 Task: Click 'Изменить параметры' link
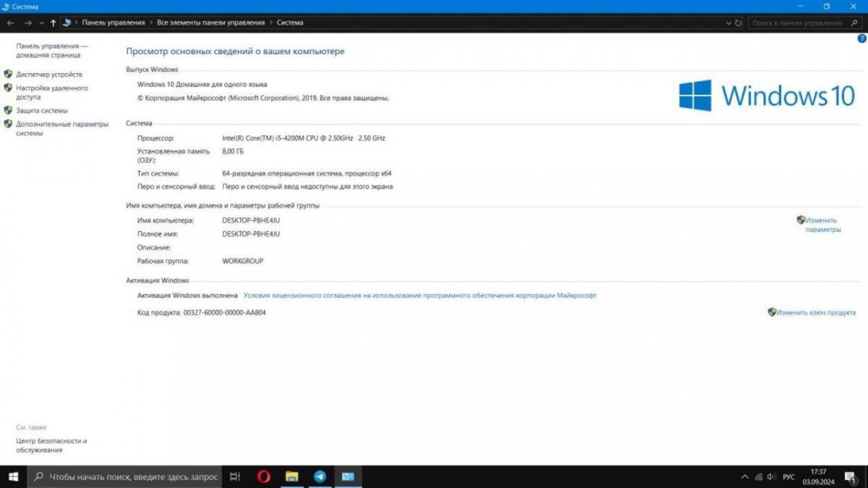click(823, 225)
